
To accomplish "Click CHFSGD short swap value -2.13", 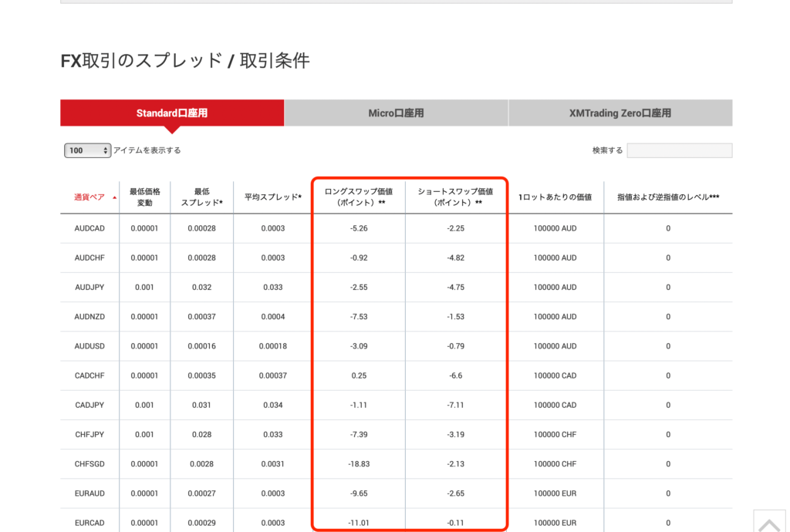I will pos(455,463).
